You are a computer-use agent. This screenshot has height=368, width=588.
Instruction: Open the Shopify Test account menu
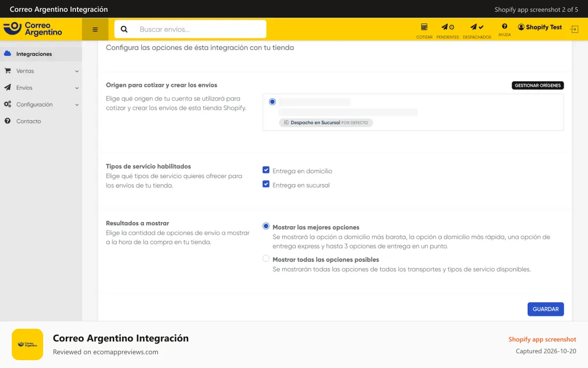click(x=540, y=27)
